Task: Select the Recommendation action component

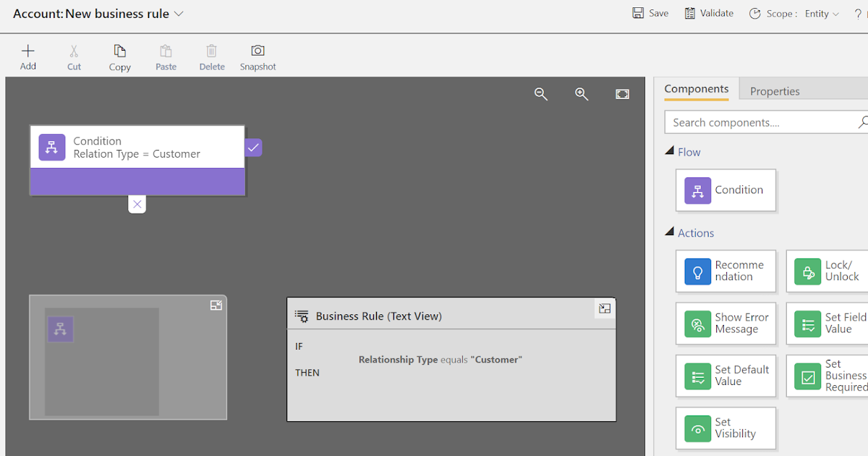Action: [x=726, y=271]
